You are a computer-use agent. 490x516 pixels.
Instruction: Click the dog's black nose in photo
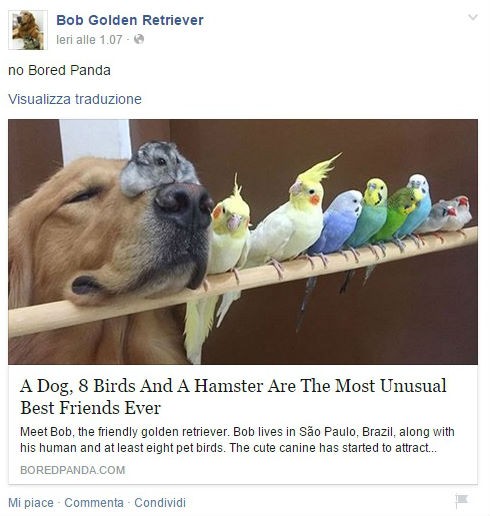pos(184,205)
